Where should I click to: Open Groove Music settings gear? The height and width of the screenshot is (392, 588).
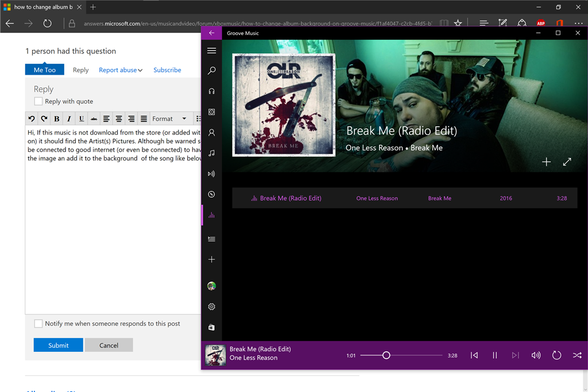211,307
